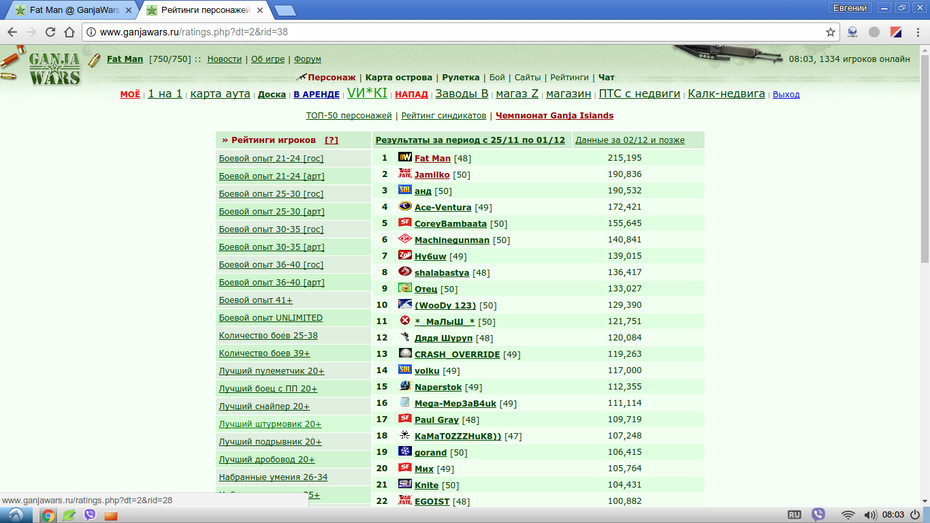The image size is (930, 523).
Task: Click syndicate icon next to Jamiiko
Action: click(405, 174)
